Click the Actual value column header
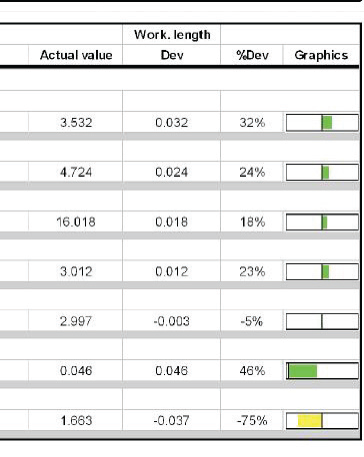Viewport: 364px width, 457px height. (76, 55)
